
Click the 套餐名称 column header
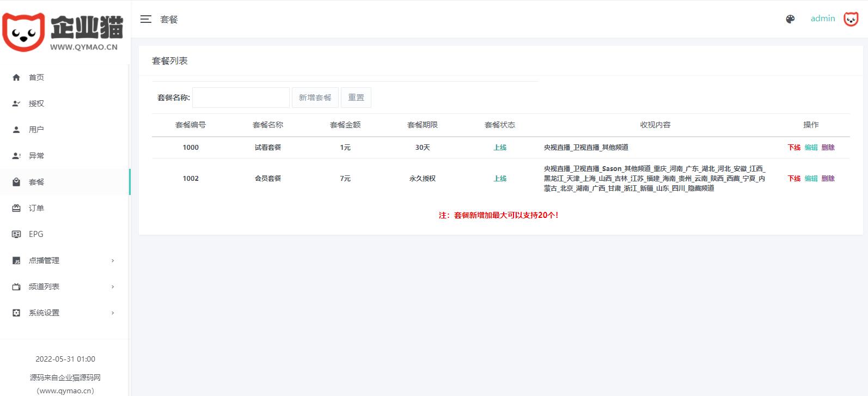[268, 125]
